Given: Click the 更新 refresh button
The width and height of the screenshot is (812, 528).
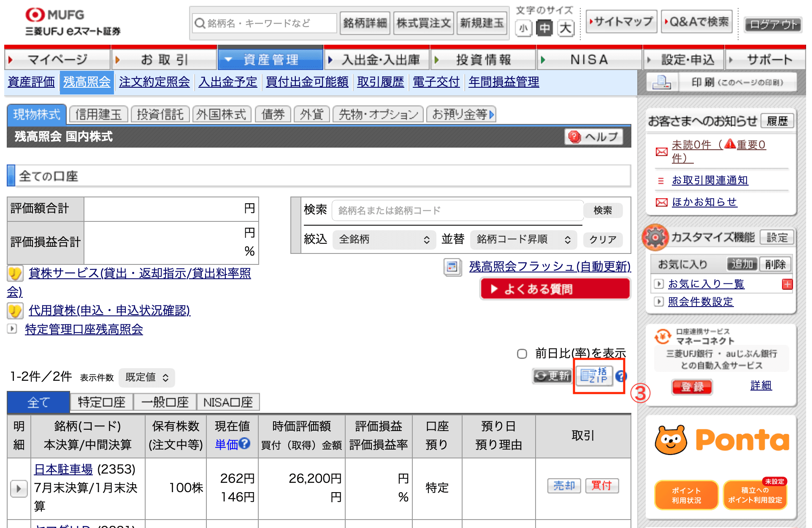Looking at the screenshot, I should coord(552,375).
